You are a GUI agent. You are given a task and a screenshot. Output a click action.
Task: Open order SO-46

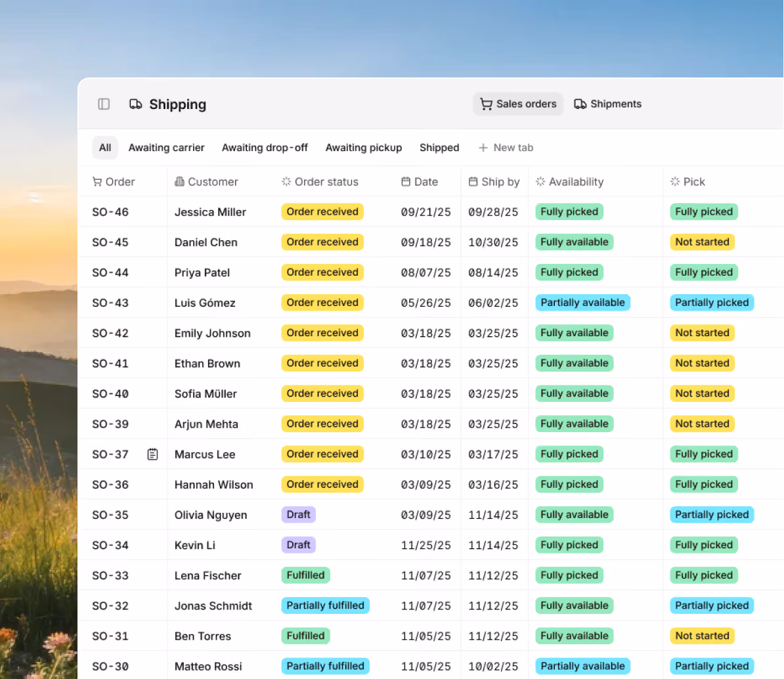click(x=110, y=212)
